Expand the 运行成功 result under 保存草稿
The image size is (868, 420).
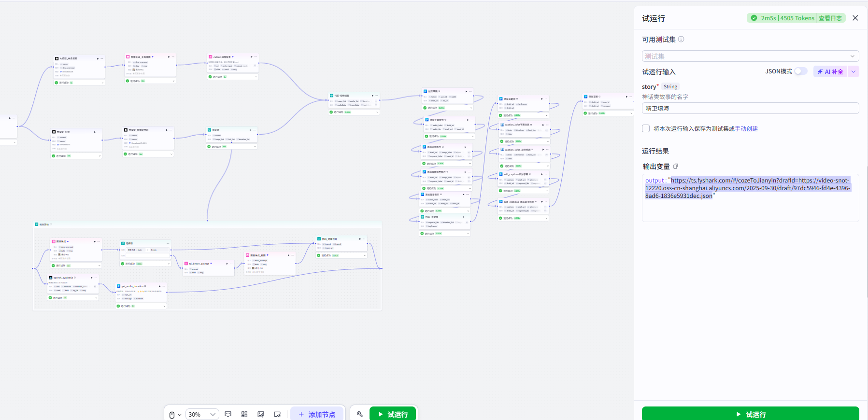coord(631,113)
